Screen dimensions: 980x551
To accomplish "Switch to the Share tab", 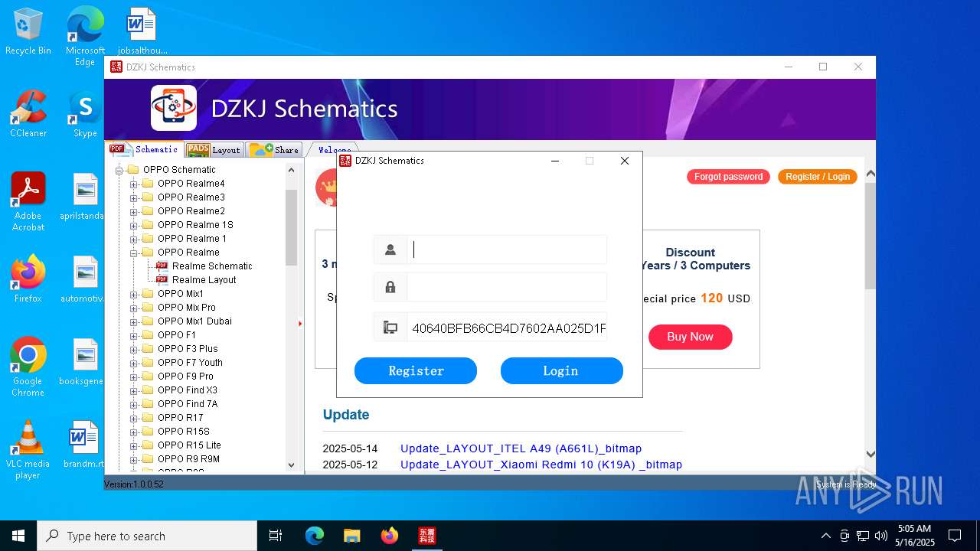I will tap(274, 150).
